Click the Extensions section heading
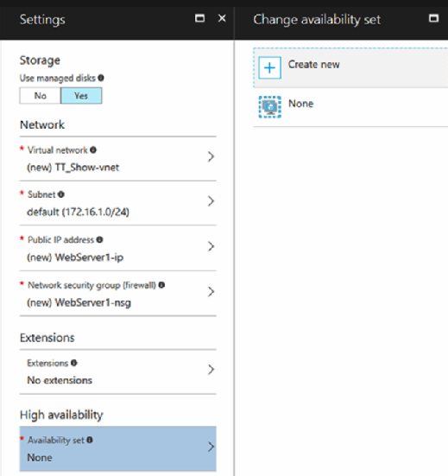Screen dimensions: 448x476 (x=47, y=338)
